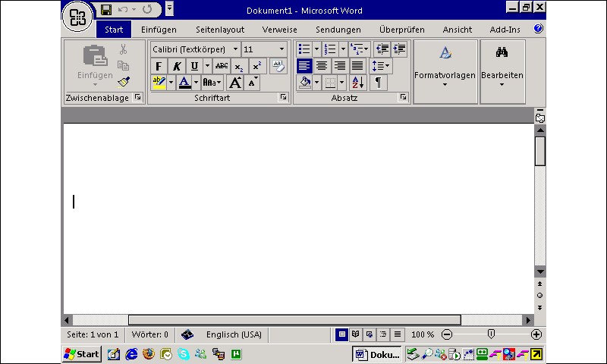This screenshot has width=607, height=364.
Task: Cut selection with scissors icon
Action: [123, 49]
